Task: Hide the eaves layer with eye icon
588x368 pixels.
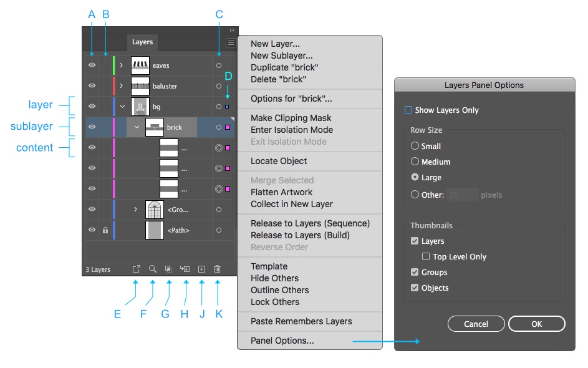Action: (91, 65)
